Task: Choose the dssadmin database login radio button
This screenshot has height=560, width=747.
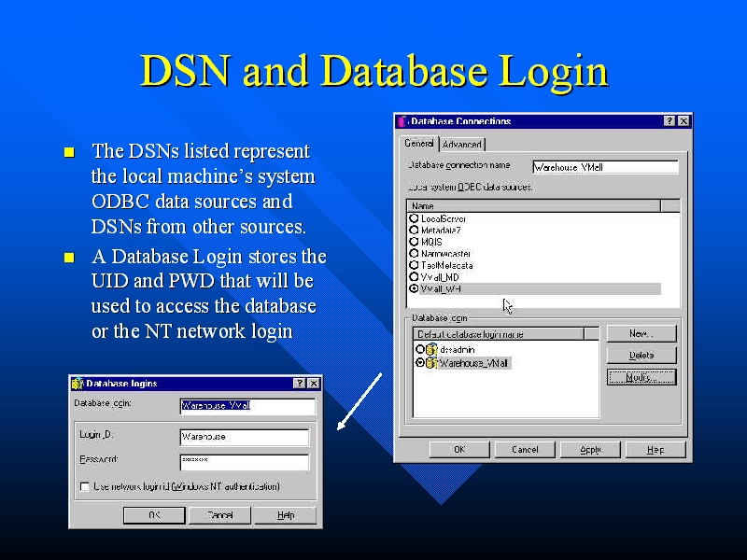Action: 420,349
